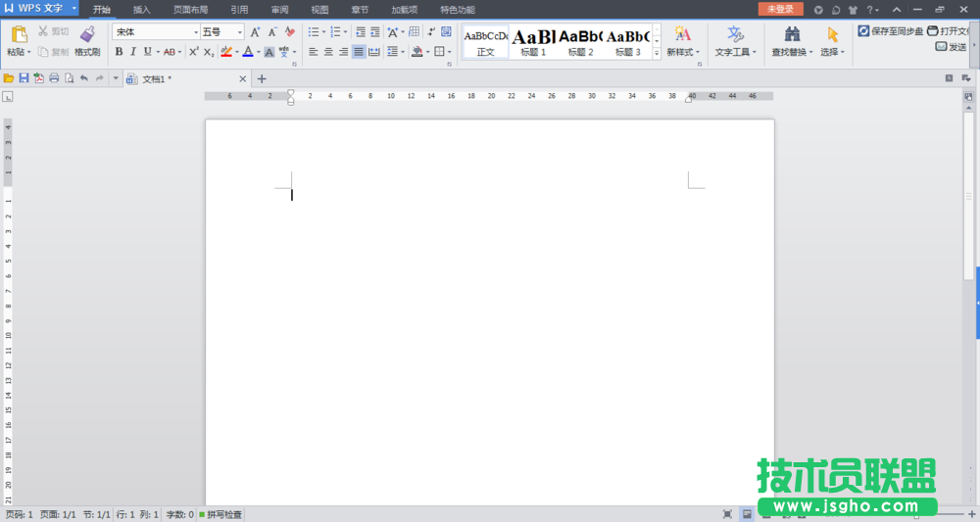Click 保存至同步盘 button
980x522 pixels.
click(x=891, y=31)
